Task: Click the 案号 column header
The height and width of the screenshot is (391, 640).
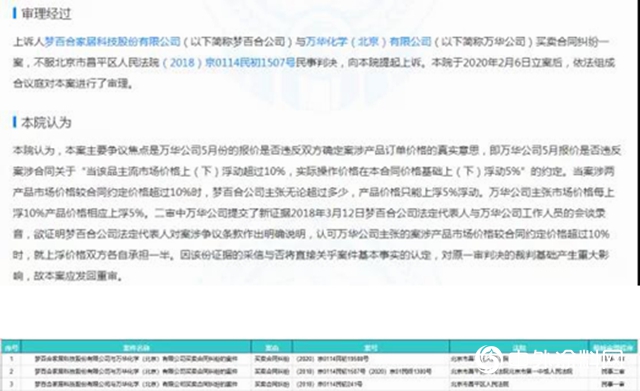Action: coord(371,348)
